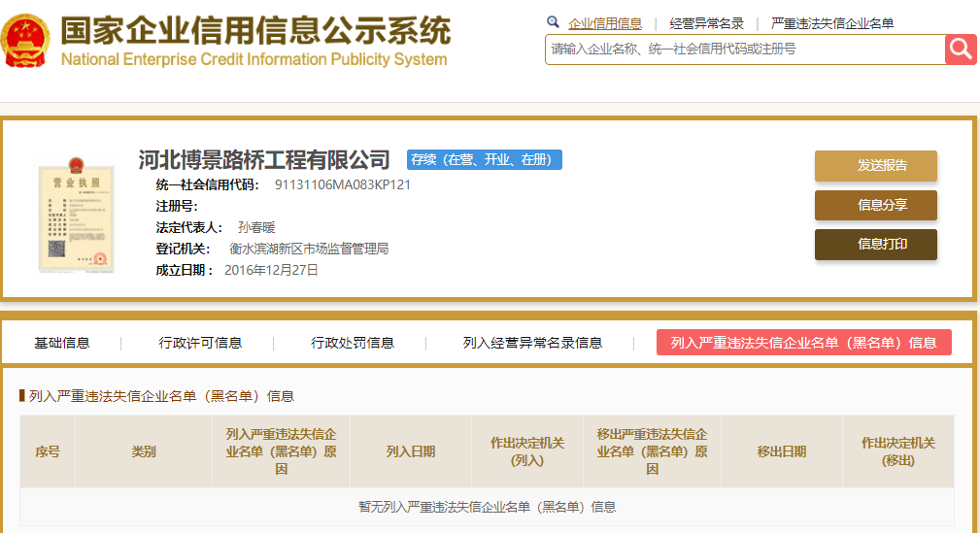
Task: Select the 严重违法失信企业名单 search category
Action: click(832, 23)
